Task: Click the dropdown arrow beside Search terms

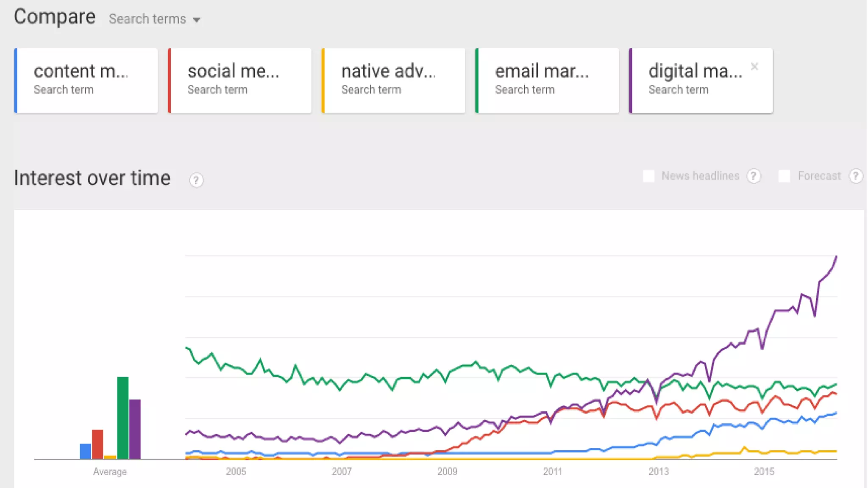Action: [197, 20]
